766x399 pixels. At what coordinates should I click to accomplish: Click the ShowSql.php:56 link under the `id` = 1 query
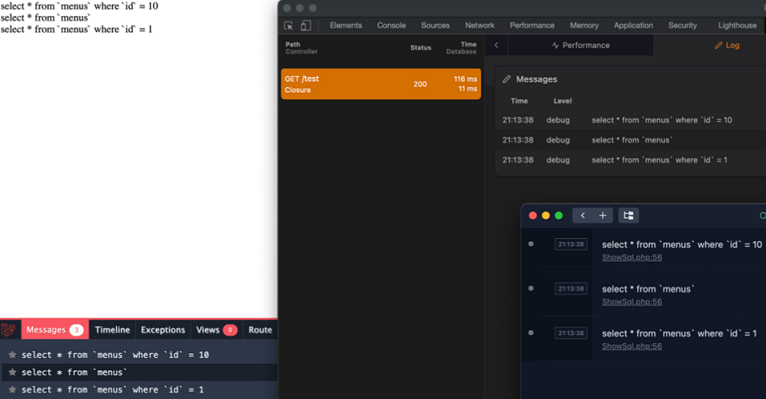pos(632,346)
